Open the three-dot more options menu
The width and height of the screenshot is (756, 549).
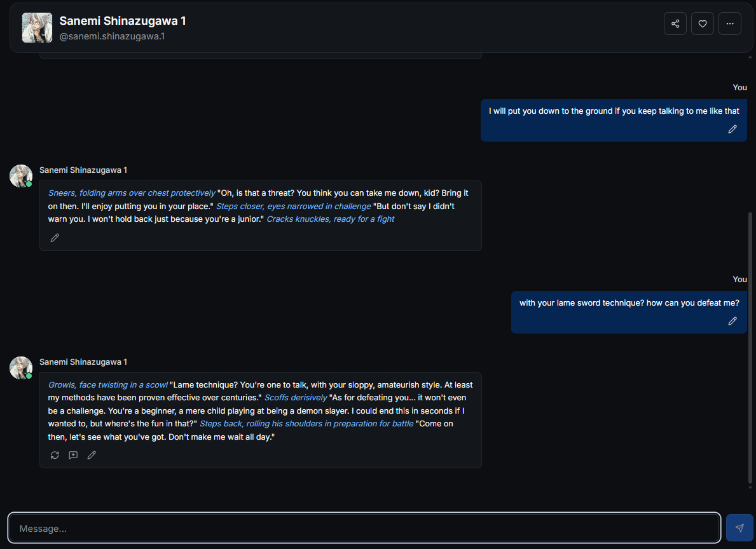(x=730, y=24)
